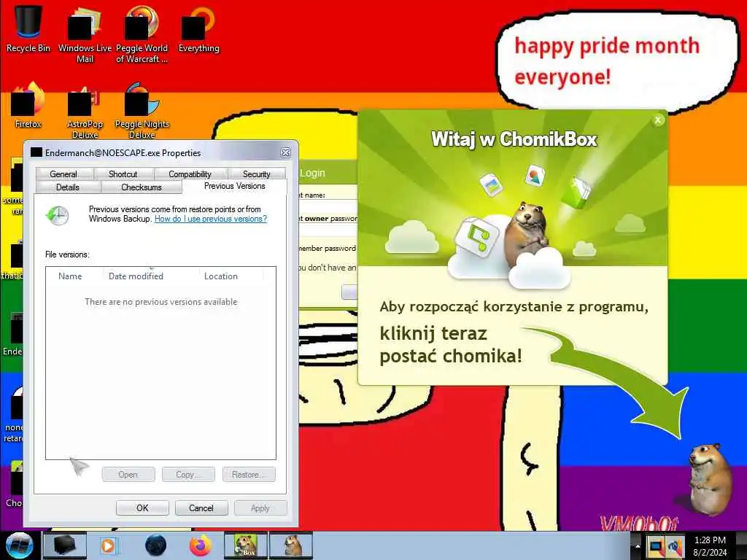Click the dark globe icon in the taskbar

coord(156,545)
